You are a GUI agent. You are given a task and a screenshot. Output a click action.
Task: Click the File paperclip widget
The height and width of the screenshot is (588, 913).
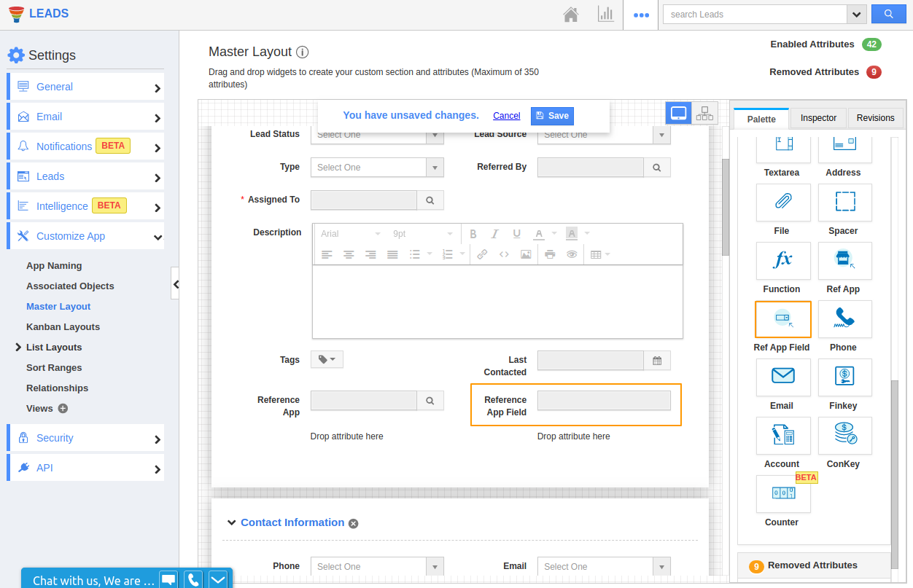tap(782, 203)
